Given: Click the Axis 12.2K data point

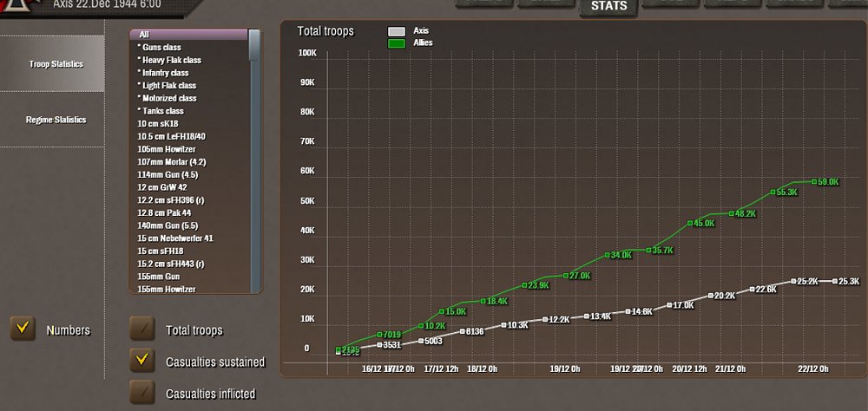Looking at the screenshot, I should point(545,319).
